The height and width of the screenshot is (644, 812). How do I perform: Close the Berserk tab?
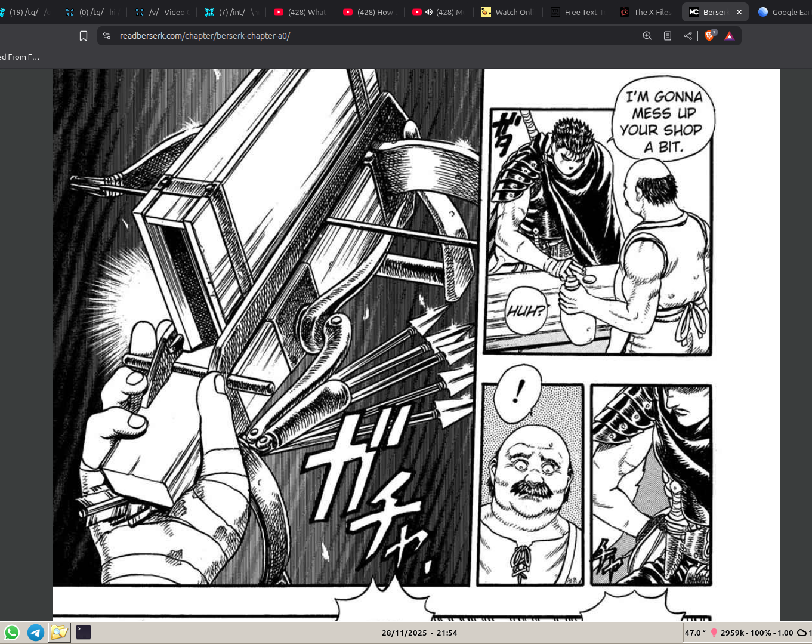point(739,12)
